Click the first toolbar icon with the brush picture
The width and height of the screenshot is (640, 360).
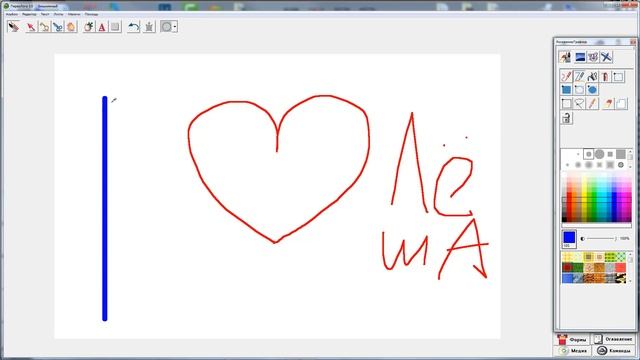13,27
